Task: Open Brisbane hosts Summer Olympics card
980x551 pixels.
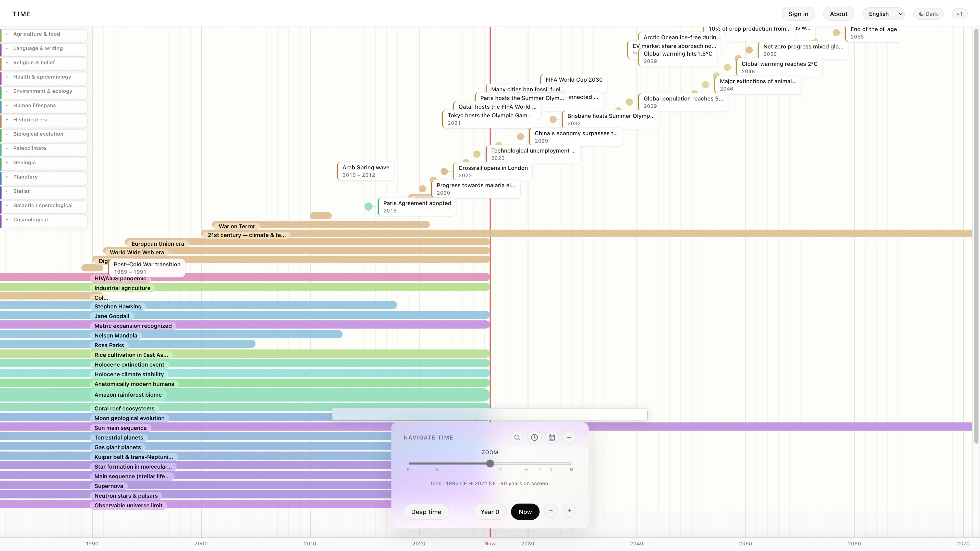Action: pyautogui.click(x=611, y=119)
